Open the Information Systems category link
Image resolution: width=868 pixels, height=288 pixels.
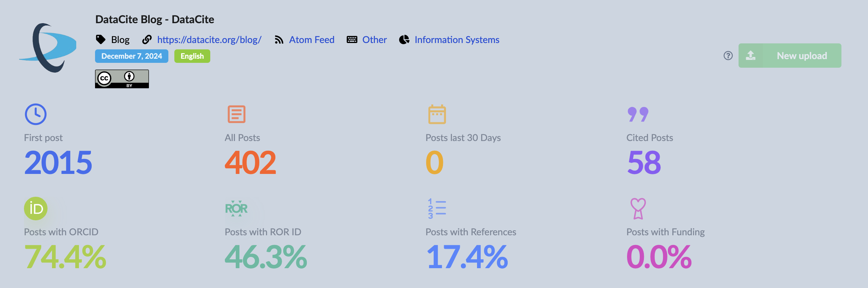pyautogui.click(x=457, y=40)
